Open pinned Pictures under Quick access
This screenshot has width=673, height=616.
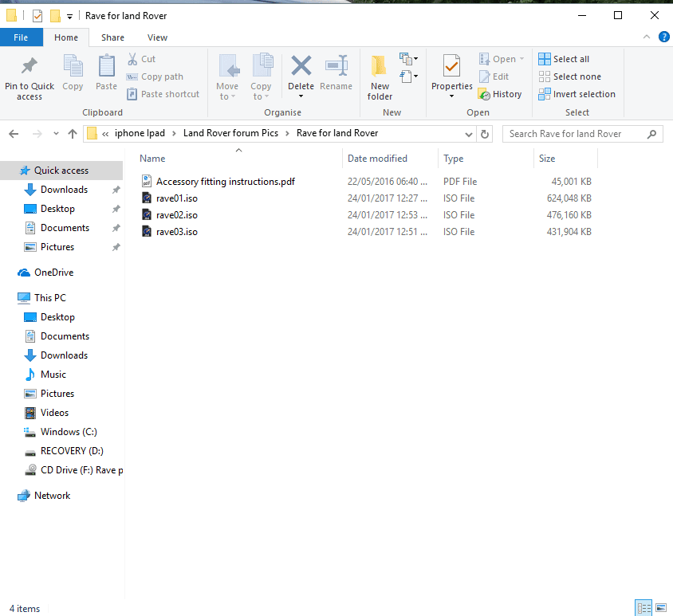click(x=57, y=247)
